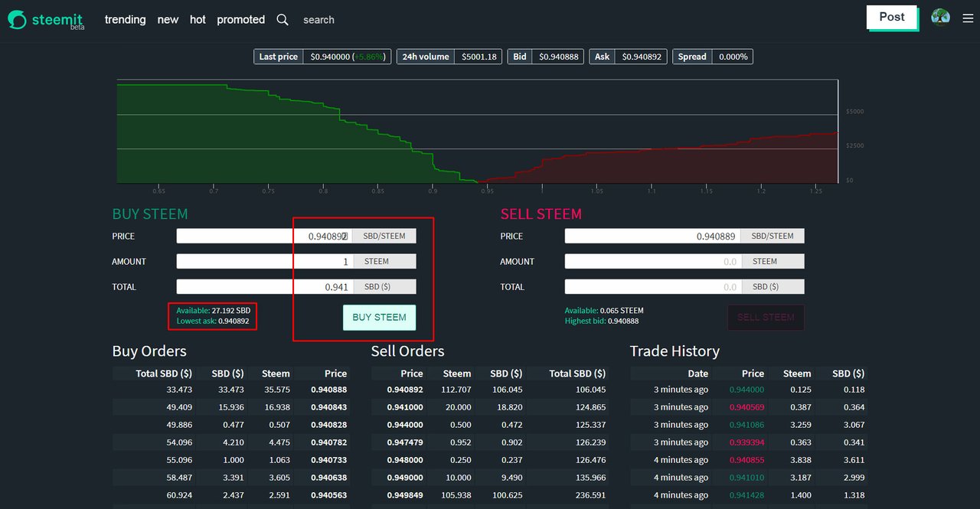Click the Available 27.192 SBD link
The width and height of the screenshot is (980, 509).
pos(213,311)
